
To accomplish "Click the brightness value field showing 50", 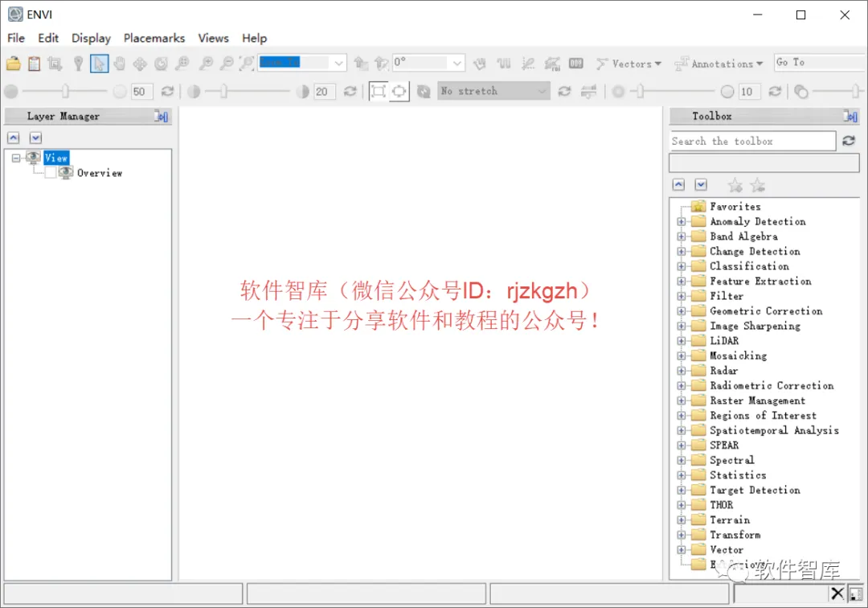I will tap(141, 92).
